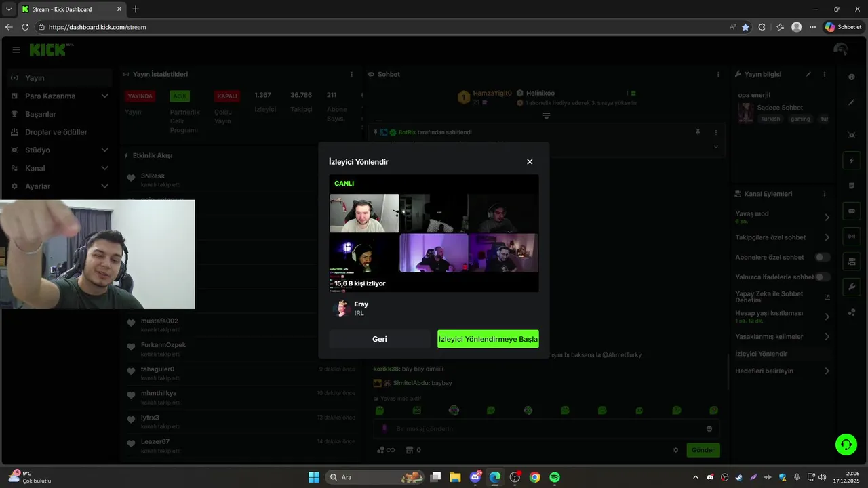
Task: Click the Geri button
Action: [x=380, y=339]
